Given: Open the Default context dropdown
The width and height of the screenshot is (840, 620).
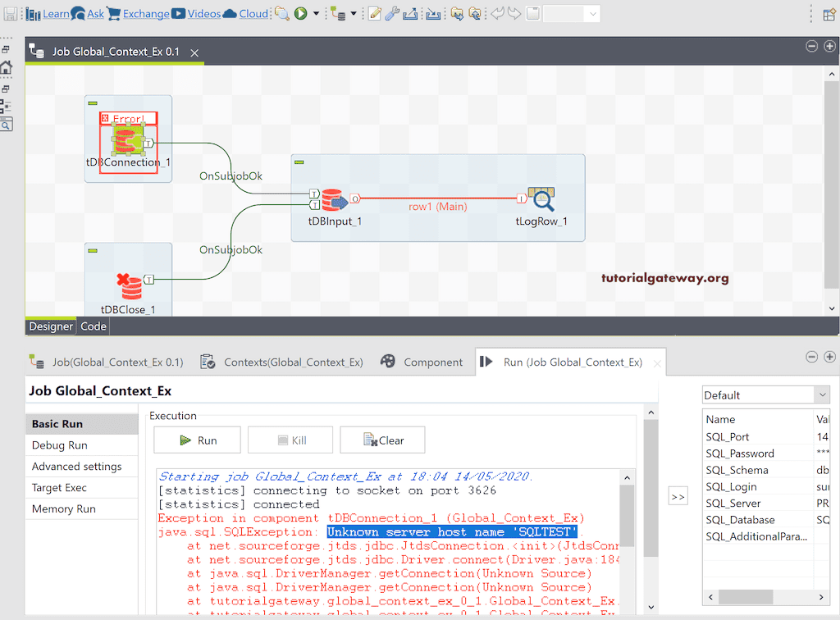Looking at the screenshot, I should pyautogui.click(x=766, y=395).
